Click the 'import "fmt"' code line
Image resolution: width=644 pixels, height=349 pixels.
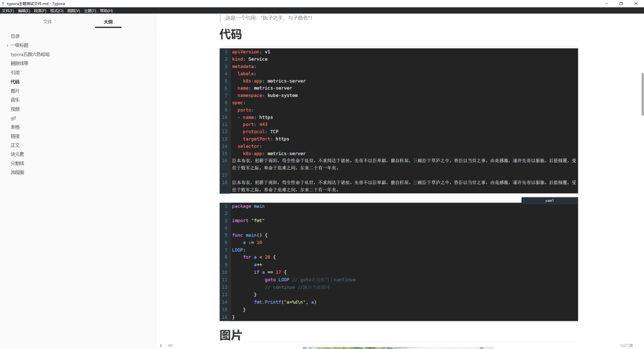pyautogui.click(x=248, y=220)
